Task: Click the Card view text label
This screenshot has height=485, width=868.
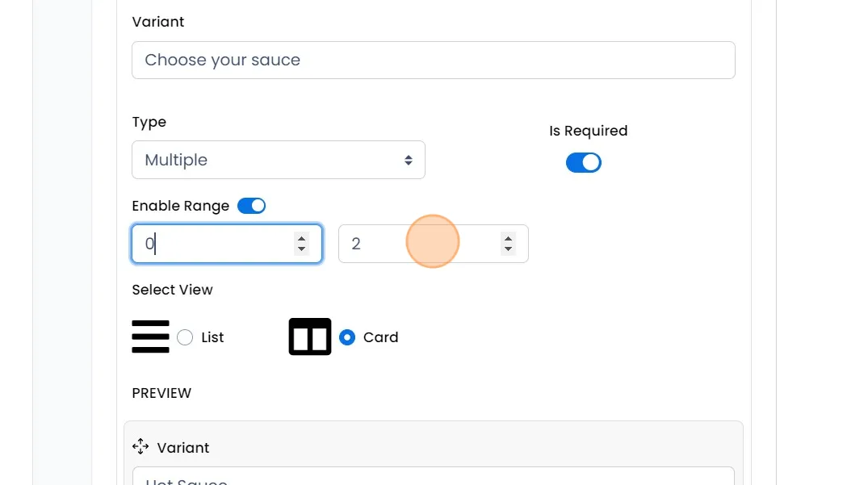Action: (380, 337)
